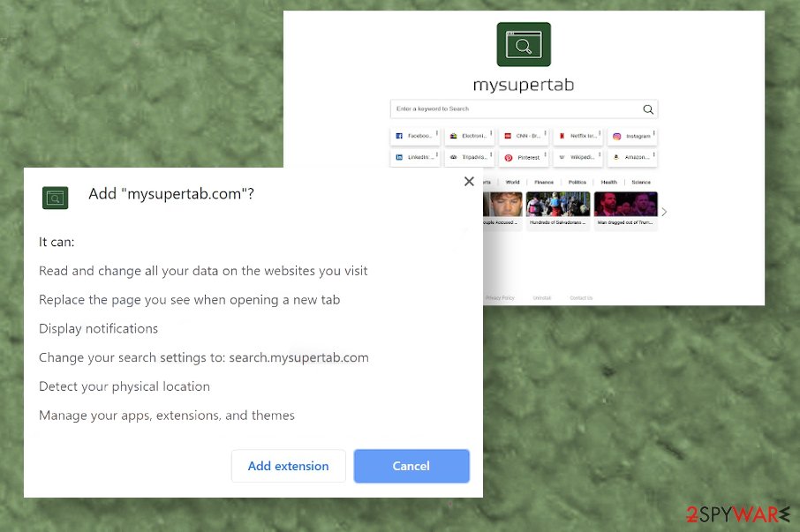This screenshot has width=800, height=532.
Task: Click 'Manage your apps, extensions, and themes' text
Action: [167, 416]
